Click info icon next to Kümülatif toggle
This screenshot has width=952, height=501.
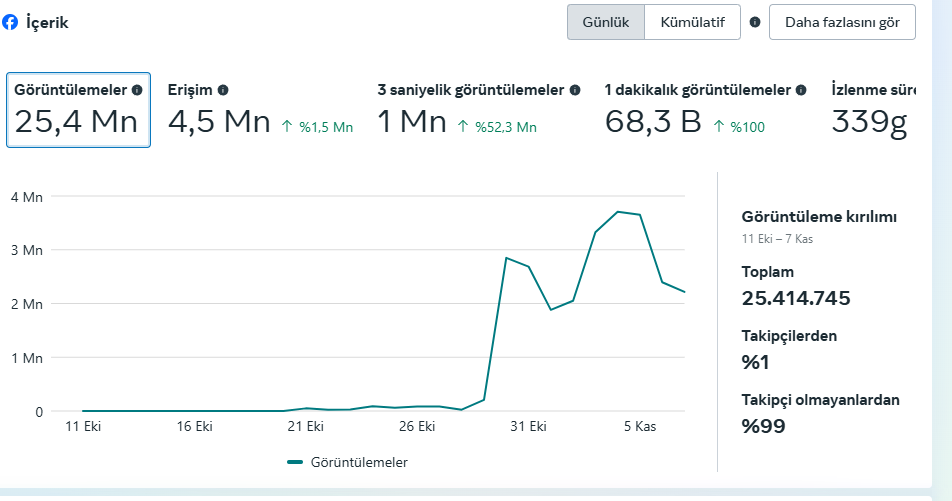(755, 22)
